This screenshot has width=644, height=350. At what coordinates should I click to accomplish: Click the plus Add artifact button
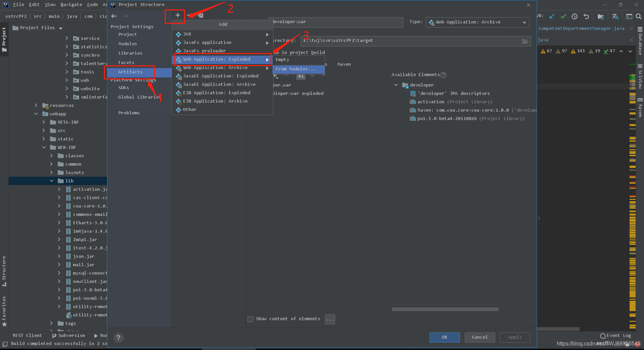pos(177,15)
